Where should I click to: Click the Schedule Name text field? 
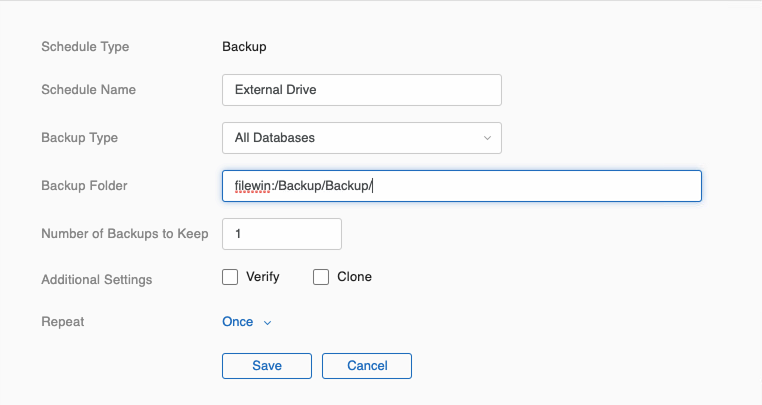click(x=361, y=90)
